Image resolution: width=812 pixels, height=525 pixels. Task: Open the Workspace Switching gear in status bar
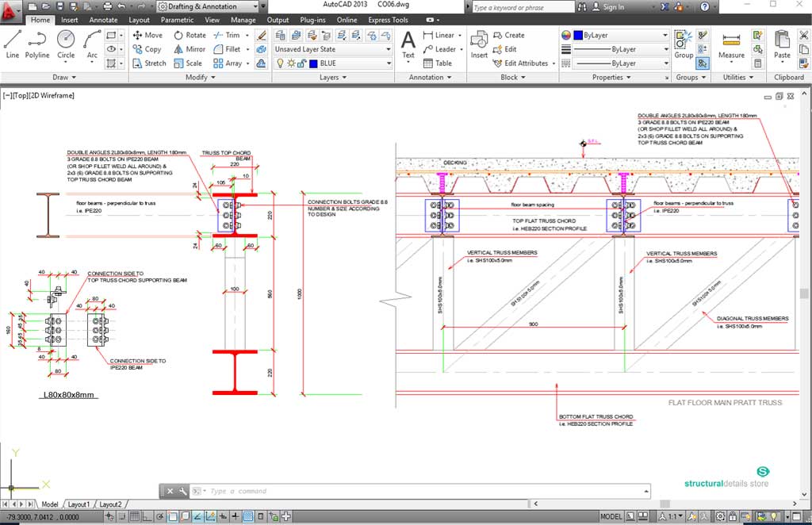click(x=720, y=516)
